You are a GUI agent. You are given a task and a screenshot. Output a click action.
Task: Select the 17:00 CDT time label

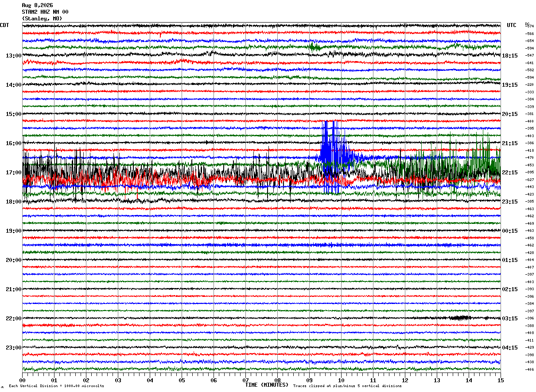tap(14, 172)
